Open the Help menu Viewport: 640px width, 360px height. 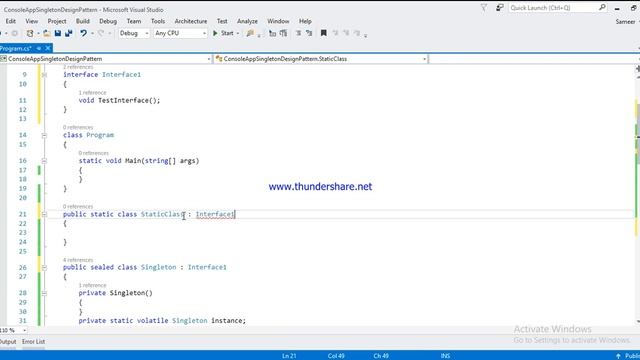pyautogui.click(x=305, y=21)
